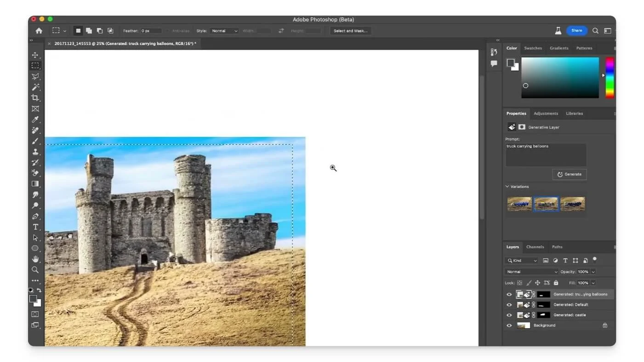Image resolution: width=644 pixels, height=362 pixels.
Task: Collapse the Variations section
Action: [x=507, y=187]
